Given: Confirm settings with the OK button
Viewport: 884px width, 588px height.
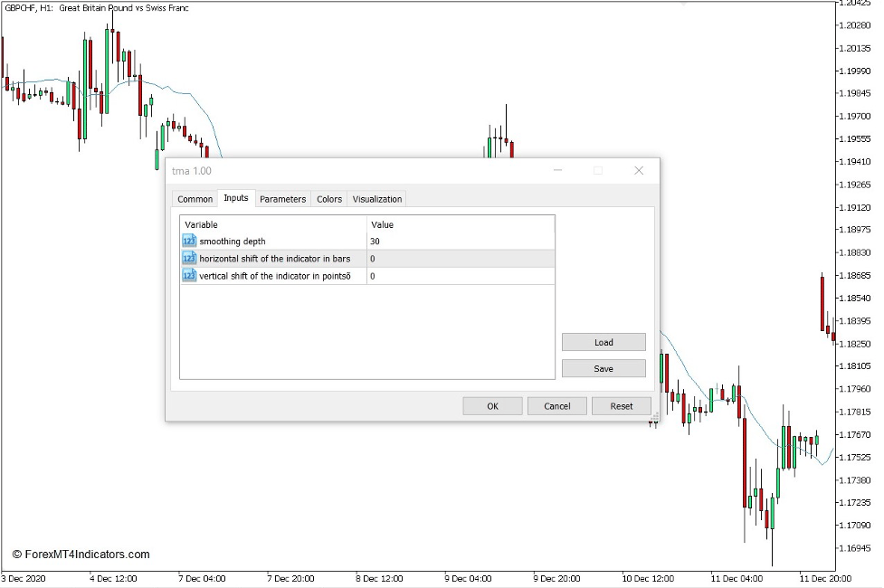Looking at the screenshot, I should click(492, 406).
